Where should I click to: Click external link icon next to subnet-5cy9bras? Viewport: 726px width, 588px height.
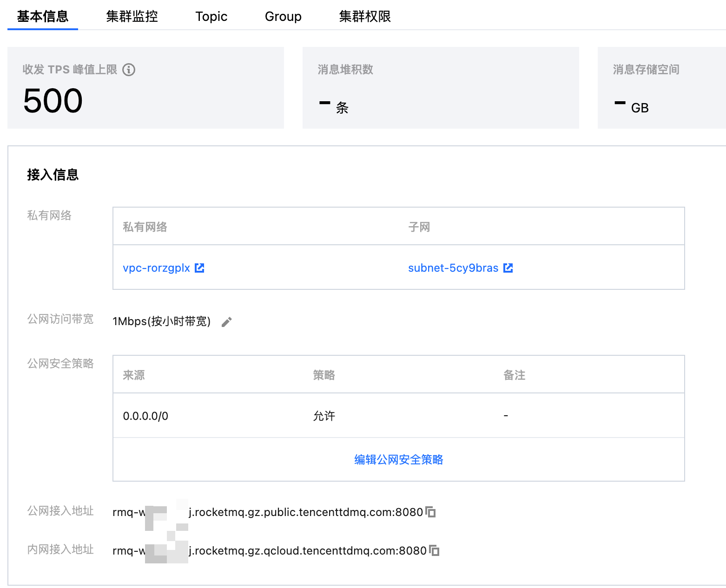pos(508,268)
